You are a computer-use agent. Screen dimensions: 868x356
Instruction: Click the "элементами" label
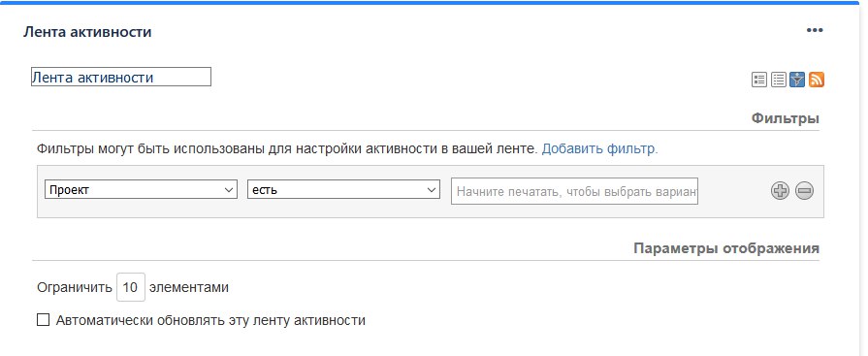[189, 287]
